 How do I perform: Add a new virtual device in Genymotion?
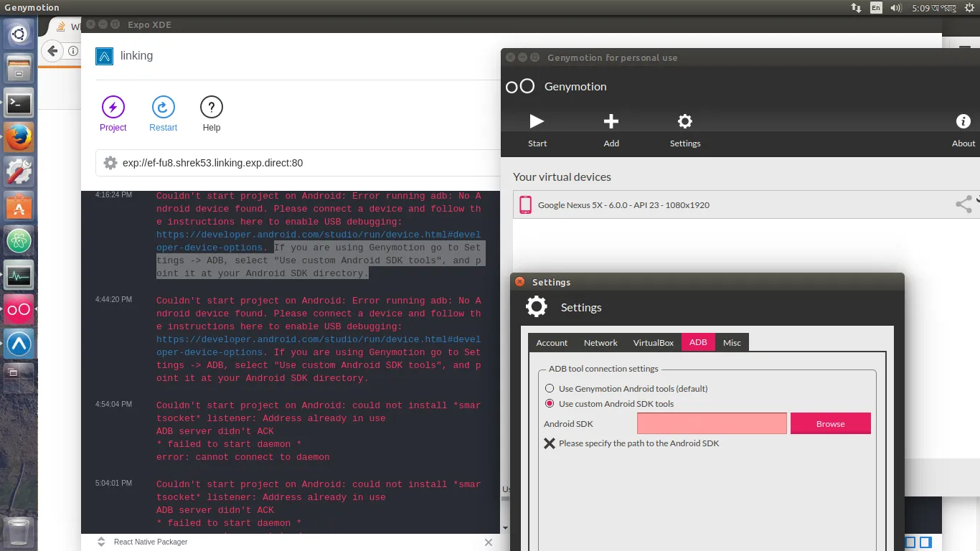[x=611, y=129]
